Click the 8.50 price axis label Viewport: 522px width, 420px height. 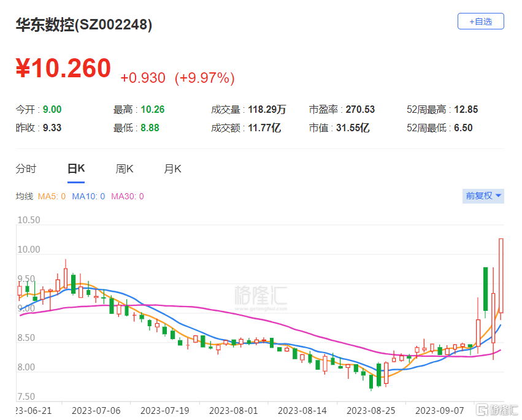pyautogui.click(x=26, y=338)
